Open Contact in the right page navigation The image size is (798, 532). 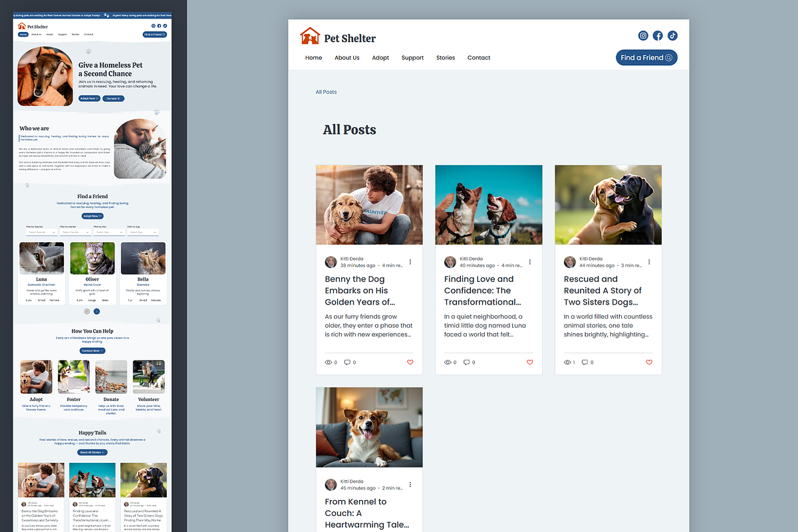click(479, 58)
